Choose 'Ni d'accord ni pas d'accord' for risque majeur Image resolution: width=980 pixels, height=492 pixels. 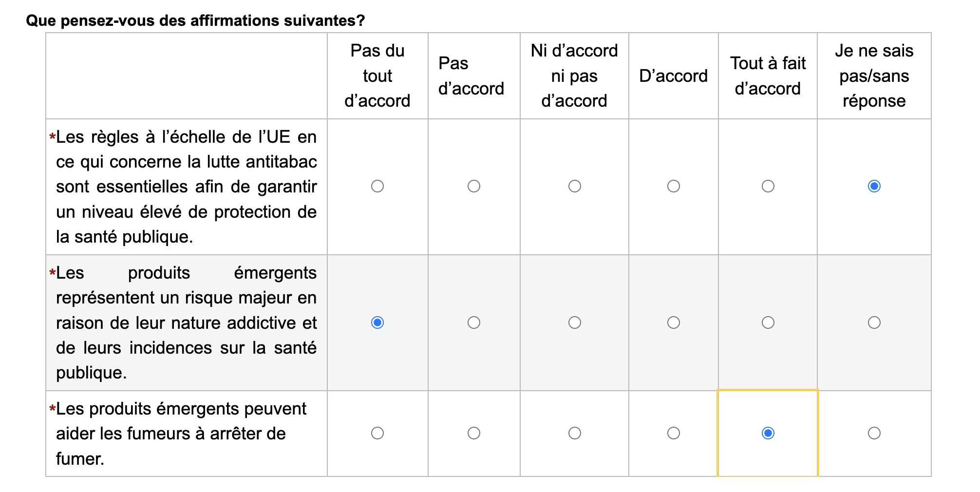[575, 322]
